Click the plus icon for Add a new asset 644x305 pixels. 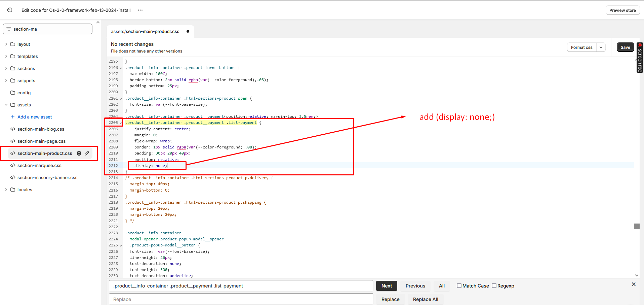[x=13, y=117]
